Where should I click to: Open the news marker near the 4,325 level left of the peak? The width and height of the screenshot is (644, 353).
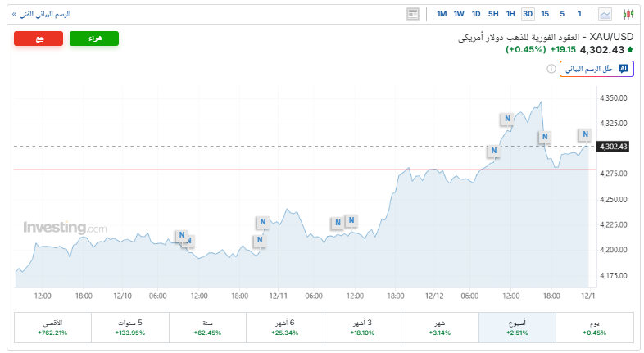[507, 119]
